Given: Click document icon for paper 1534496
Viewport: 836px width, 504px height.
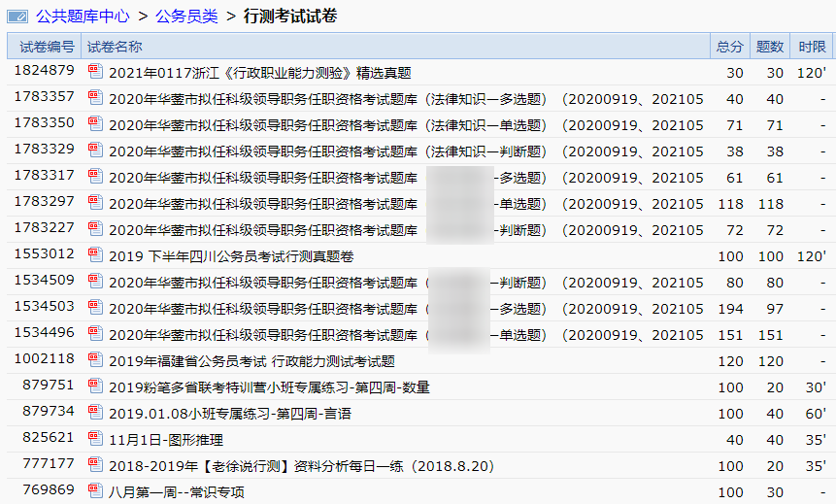Looking at the screenshot, I should pos(95,333).
